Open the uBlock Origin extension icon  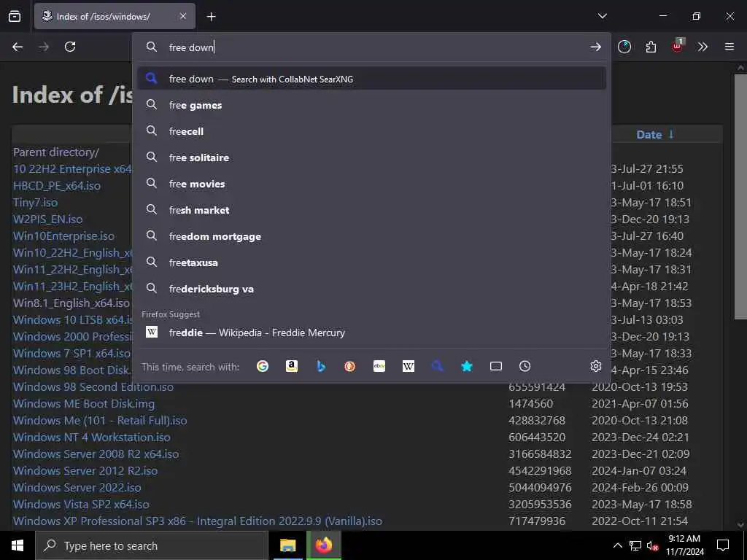(677, 46)
